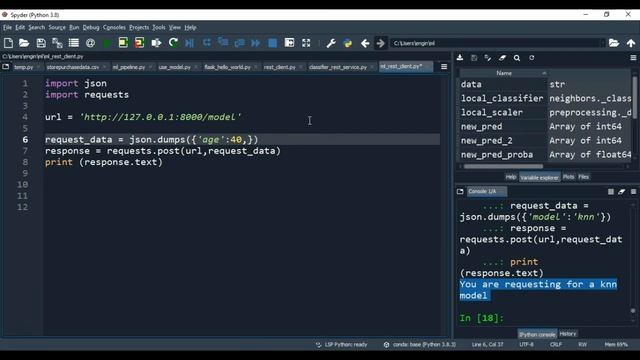
Task: Run file with the green play icon
Action: [x=107, y=43]
